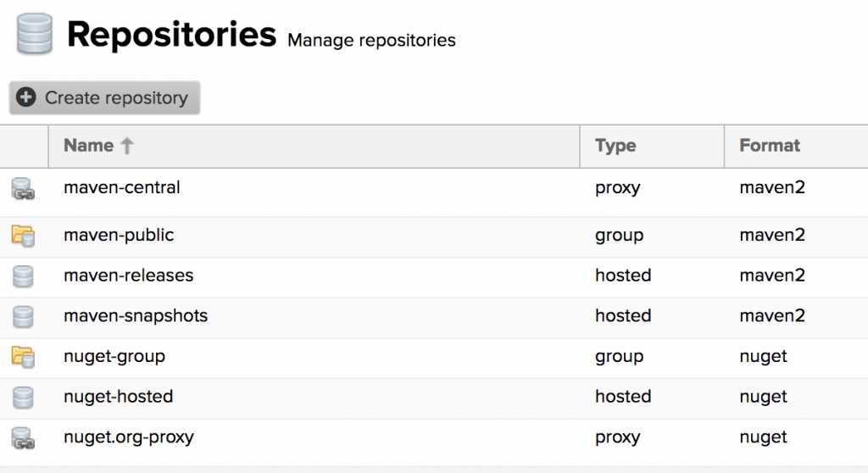This screenshot has width=868, height=473.
Task: Select the nuget.org-proxy repository name
Action: tap(129, 437)
